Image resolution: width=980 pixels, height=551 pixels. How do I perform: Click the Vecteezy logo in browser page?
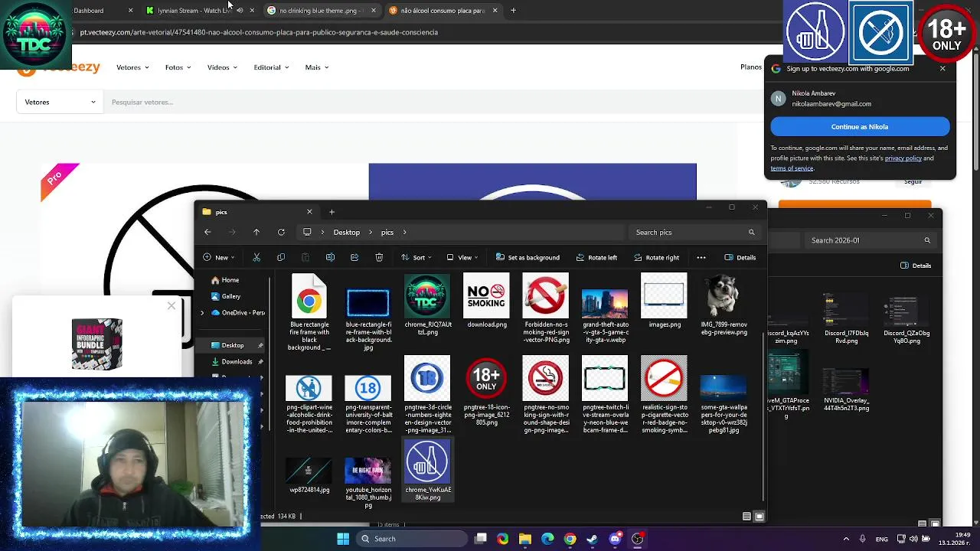(x=59, y=69)
